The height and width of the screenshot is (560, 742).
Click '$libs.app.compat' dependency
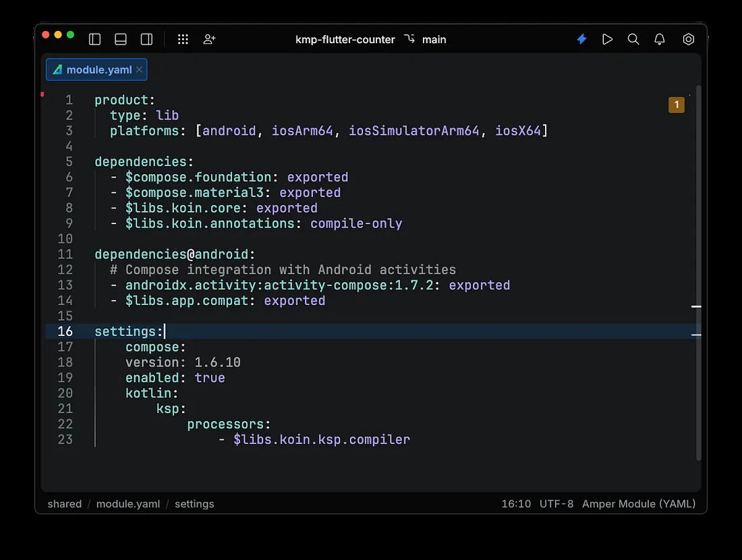[x=186, y=301]
